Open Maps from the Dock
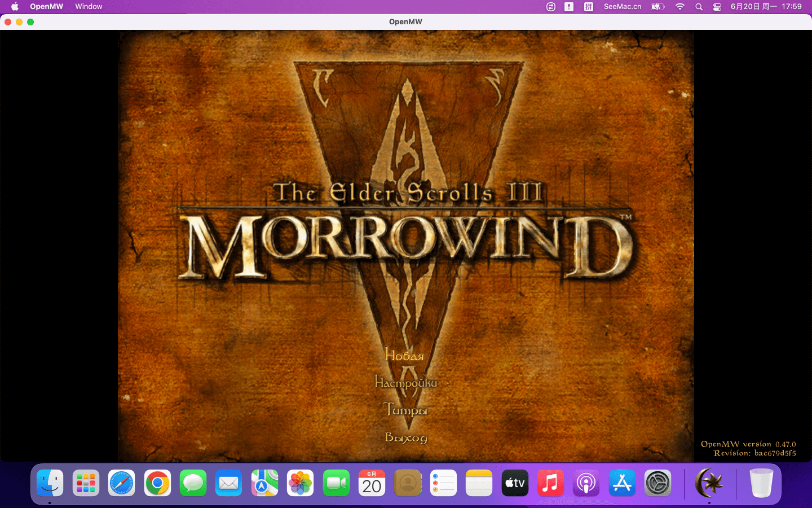The width and height of the screenshot is (812, 508). pos(264,483)
